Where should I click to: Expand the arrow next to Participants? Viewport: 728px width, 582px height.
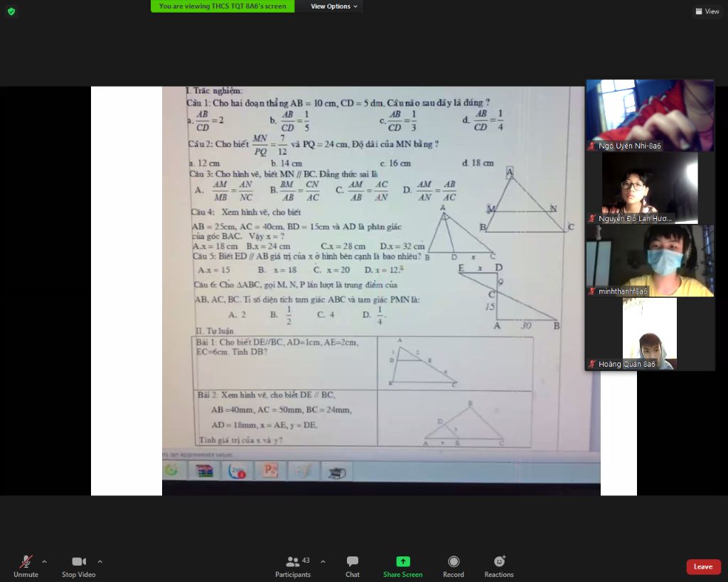click(323, 561)
